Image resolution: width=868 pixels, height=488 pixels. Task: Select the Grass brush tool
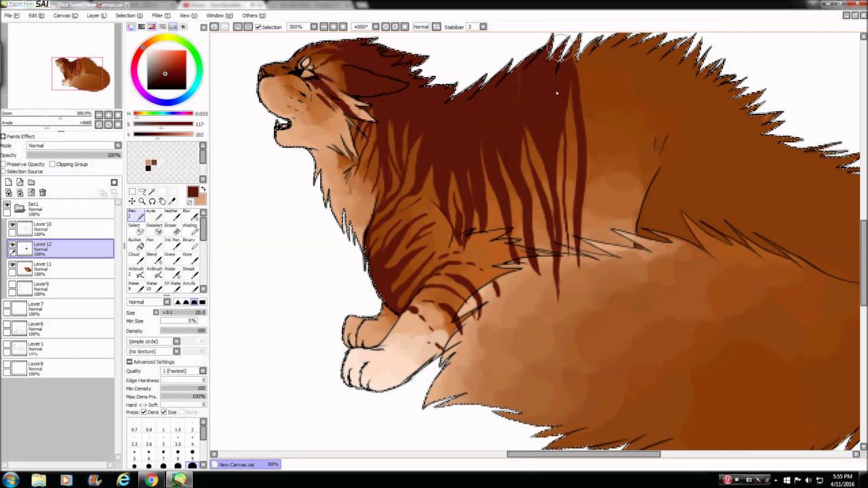pyautogui.click(x=174, y=258)
